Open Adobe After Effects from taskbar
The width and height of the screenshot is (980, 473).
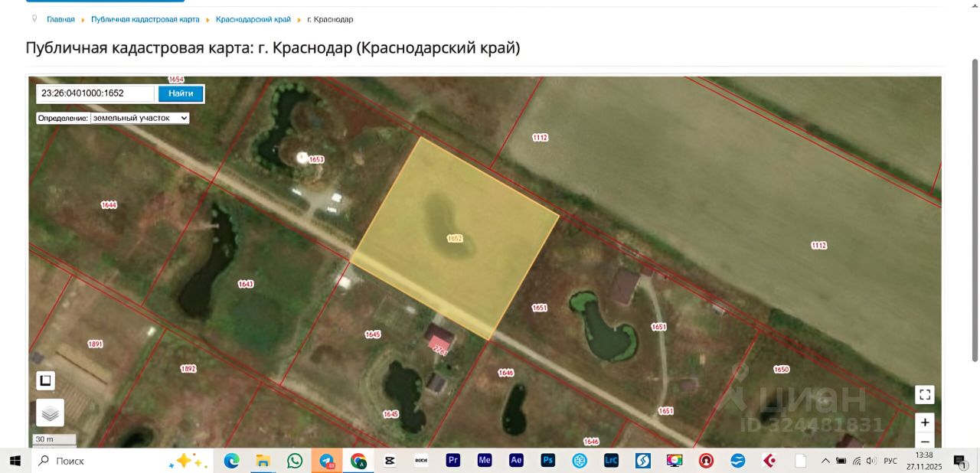click(x=516, y=461)
